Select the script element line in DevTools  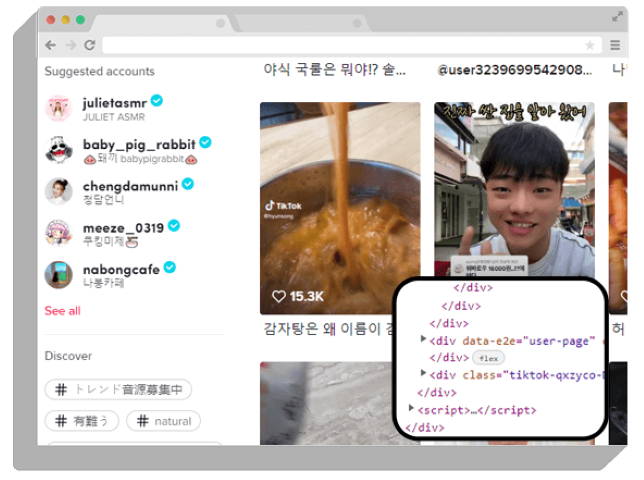pyautogui.click(x=476, y=410)
